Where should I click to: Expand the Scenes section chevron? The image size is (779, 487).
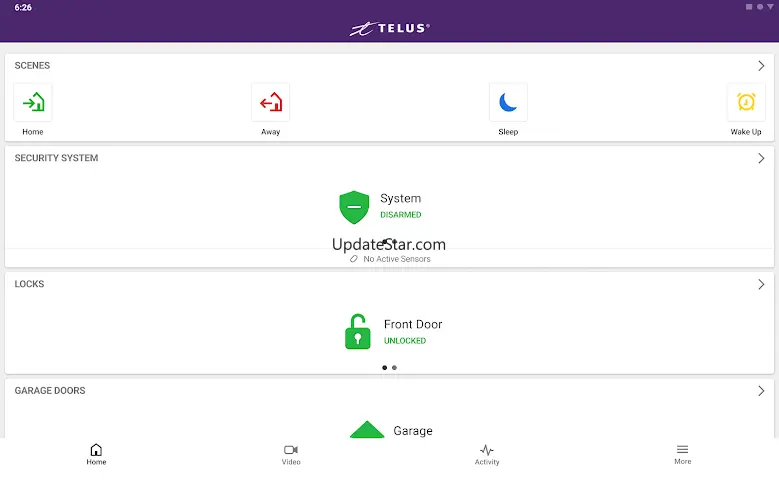[x=761, y=66]
